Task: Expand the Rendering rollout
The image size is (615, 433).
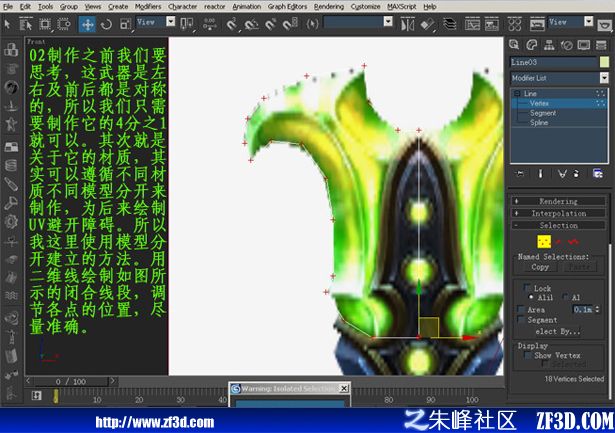Action: coord(558,201)
